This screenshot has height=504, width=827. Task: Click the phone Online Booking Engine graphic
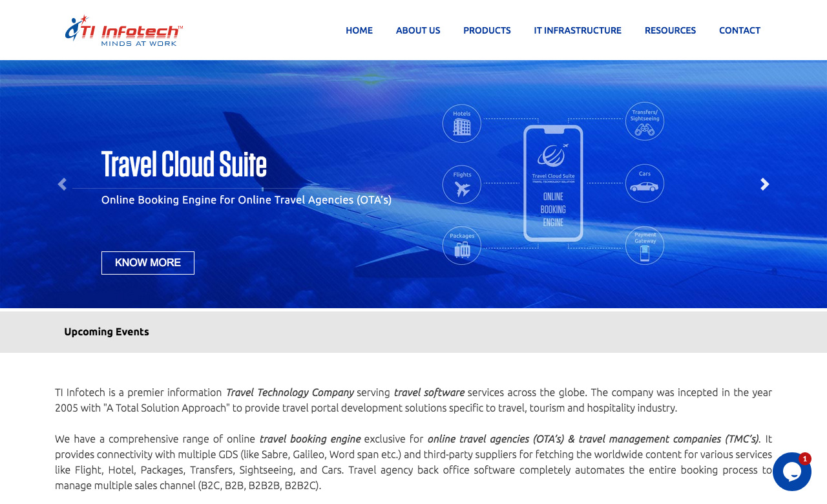(x=553, y=184)
